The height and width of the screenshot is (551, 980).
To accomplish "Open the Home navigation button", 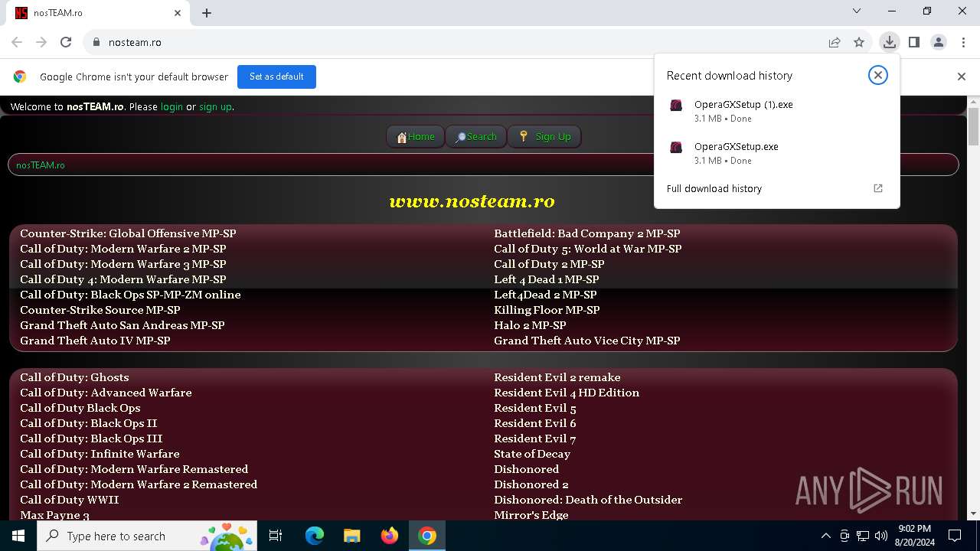I will click(416, 136).
